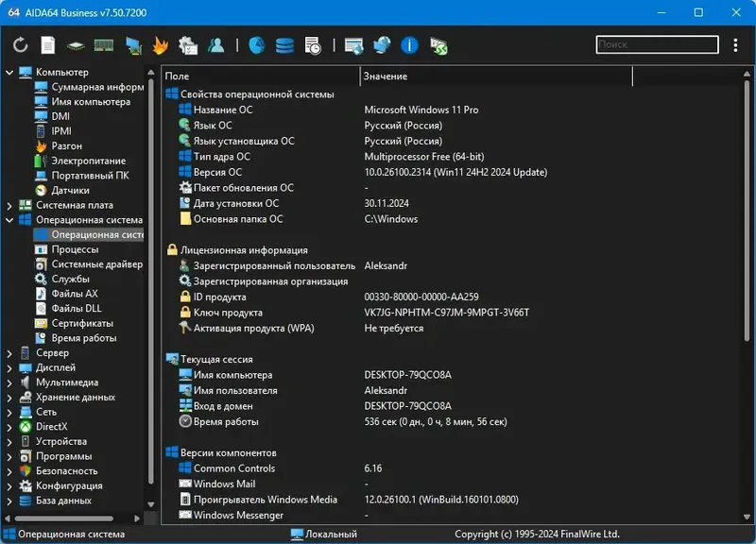The width and height of the screenshot is (756, 544).
Task: Open the AIDA64 info icon in the toolbar
Action: pos(407,44)
